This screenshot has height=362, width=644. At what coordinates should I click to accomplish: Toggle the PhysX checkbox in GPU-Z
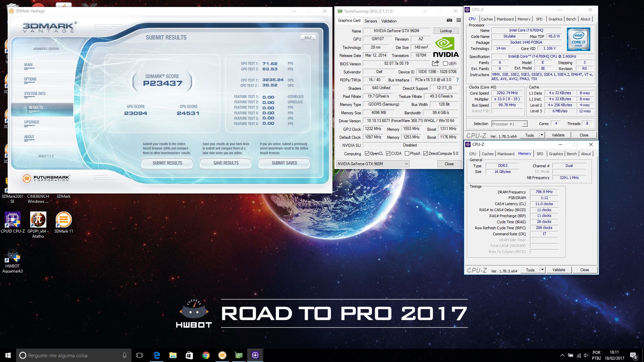click(407, 154)
